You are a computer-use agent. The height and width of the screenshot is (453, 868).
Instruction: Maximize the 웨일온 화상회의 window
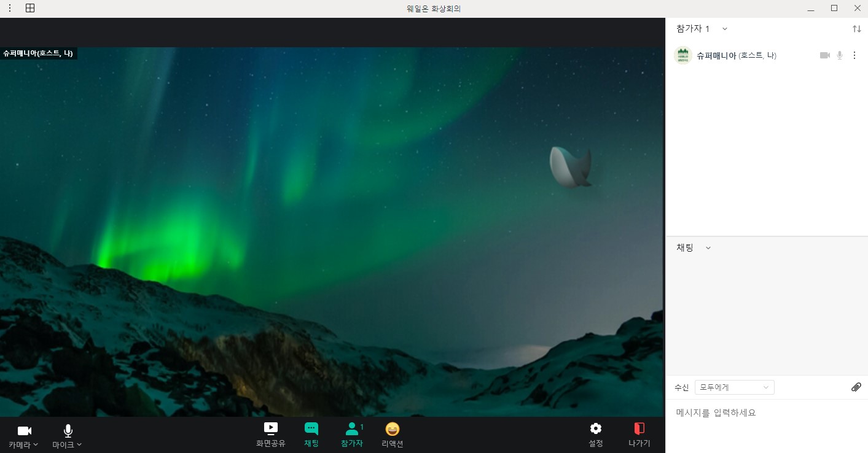(834, 8)
